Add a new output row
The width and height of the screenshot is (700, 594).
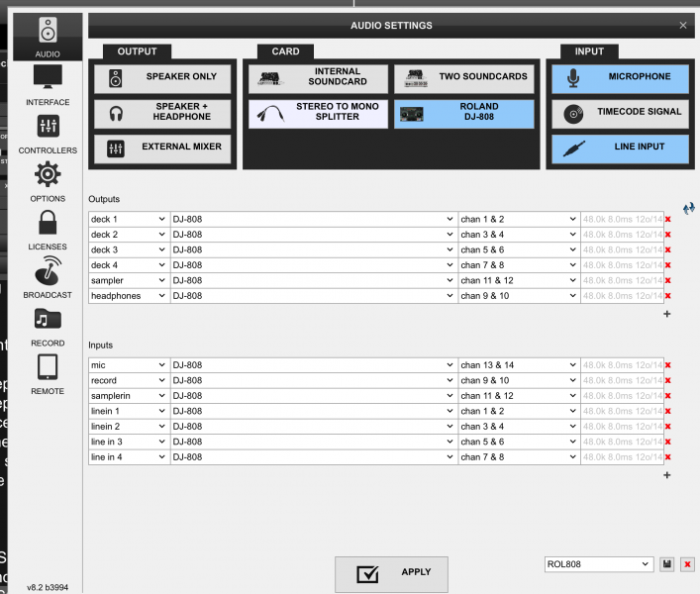[667, 314]
